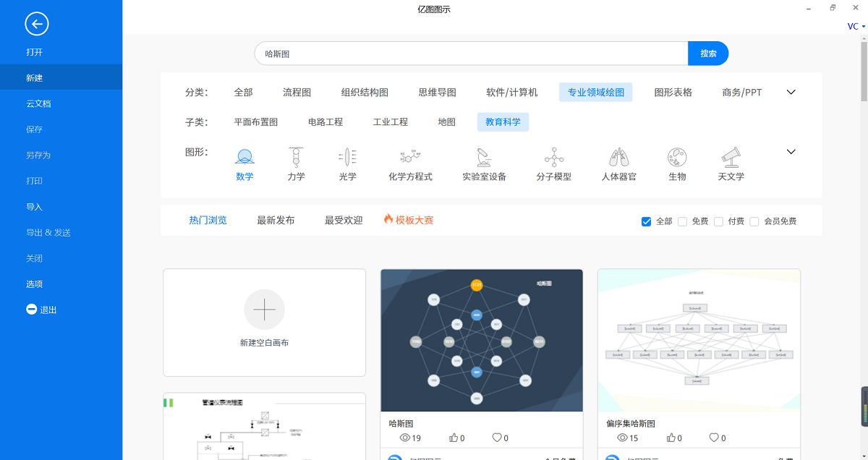Select the 思维导图 category

(437, 92)
